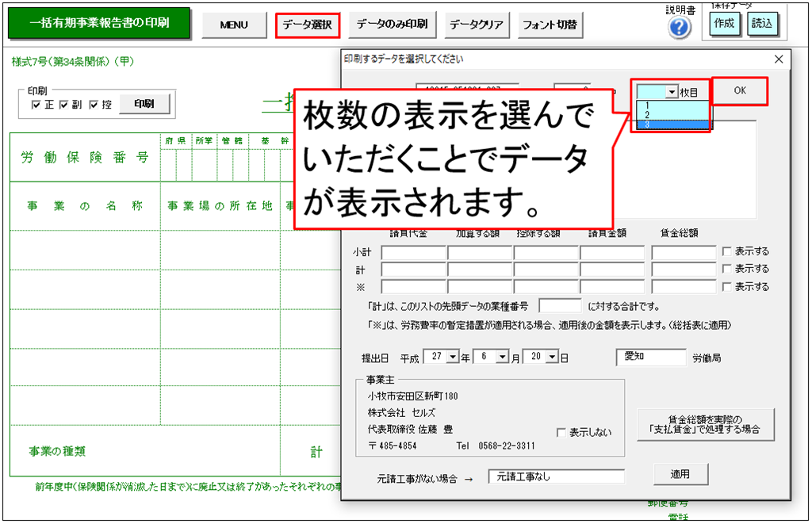The width and height of the screenshot is (812, 524).
Task: Confirm selection with the OK button
Action: click(x=740, y=91)
